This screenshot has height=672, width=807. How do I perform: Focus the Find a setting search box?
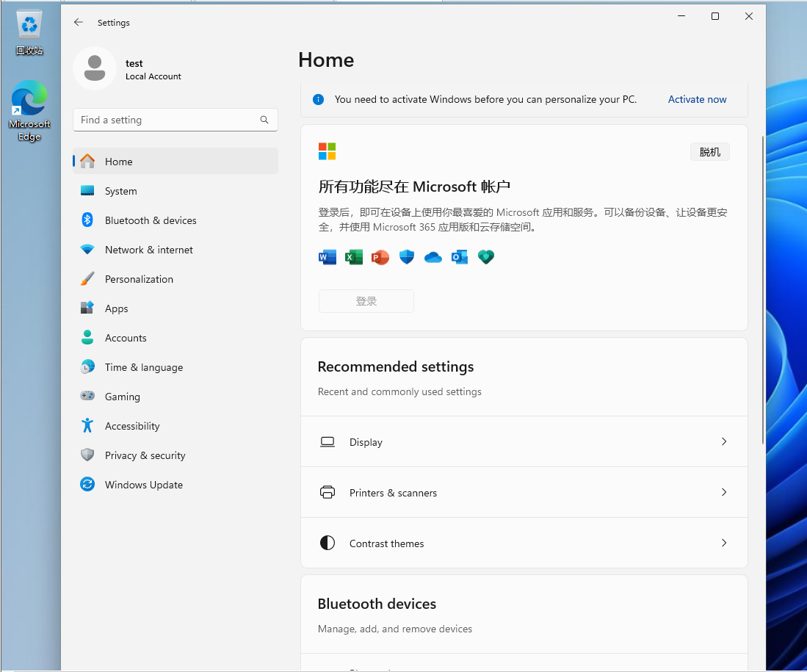coord(175,120)
